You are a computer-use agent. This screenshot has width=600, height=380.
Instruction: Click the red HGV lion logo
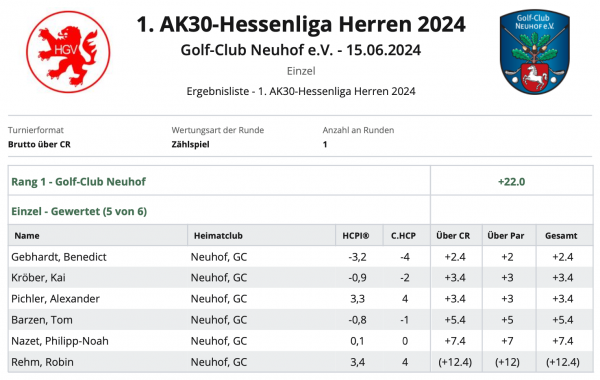[x=68, y=52]
